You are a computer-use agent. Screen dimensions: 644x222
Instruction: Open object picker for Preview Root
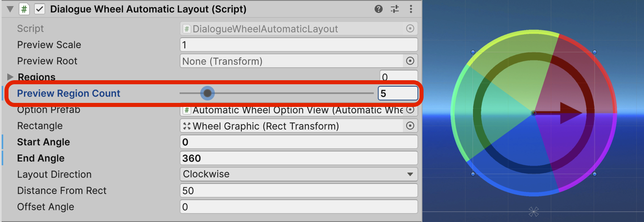pos(410,61)
